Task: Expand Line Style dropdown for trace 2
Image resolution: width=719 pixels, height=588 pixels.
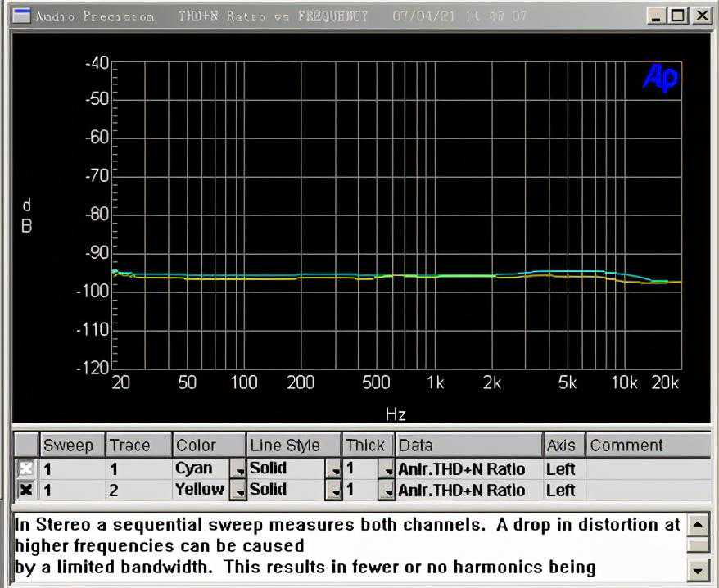Action: click(333, 491)
